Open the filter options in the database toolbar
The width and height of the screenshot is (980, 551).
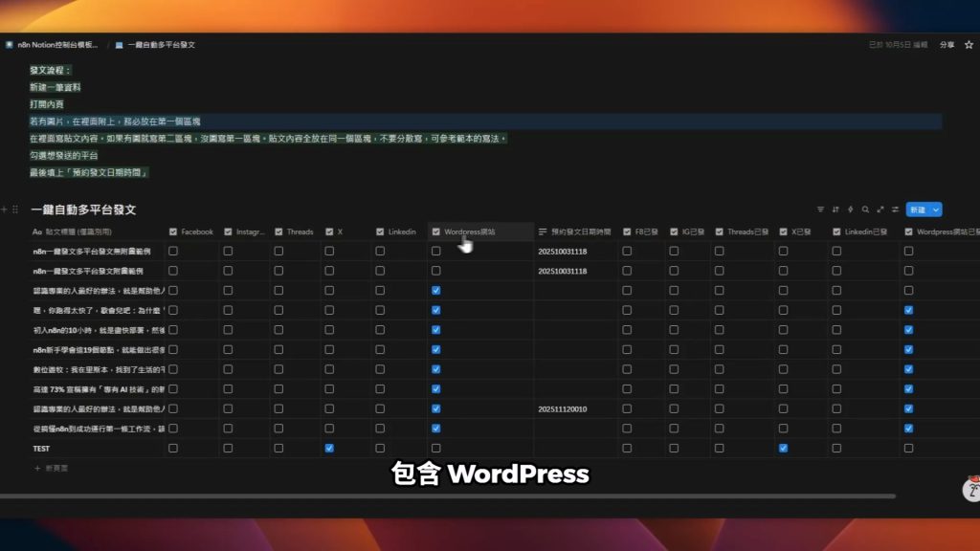click(x=821, y=209)
